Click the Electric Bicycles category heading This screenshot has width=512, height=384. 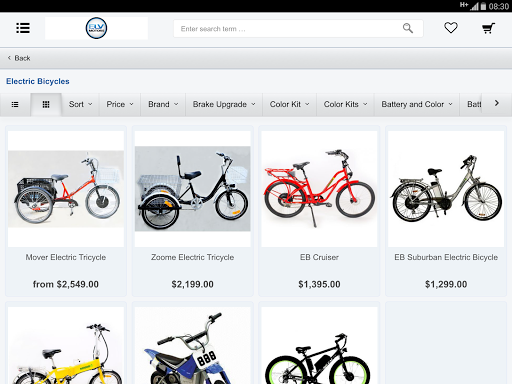[x=38, y=81]
